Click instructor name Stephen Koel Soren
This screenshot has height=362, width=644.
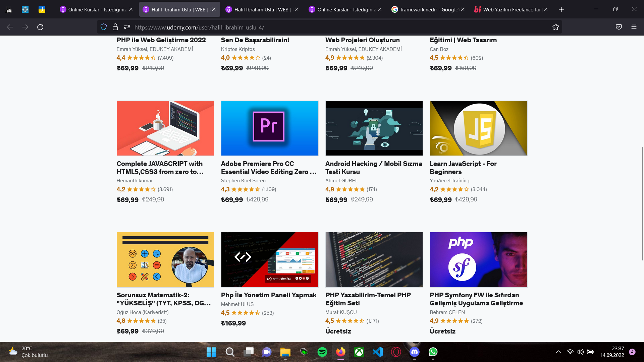(243, 181)
